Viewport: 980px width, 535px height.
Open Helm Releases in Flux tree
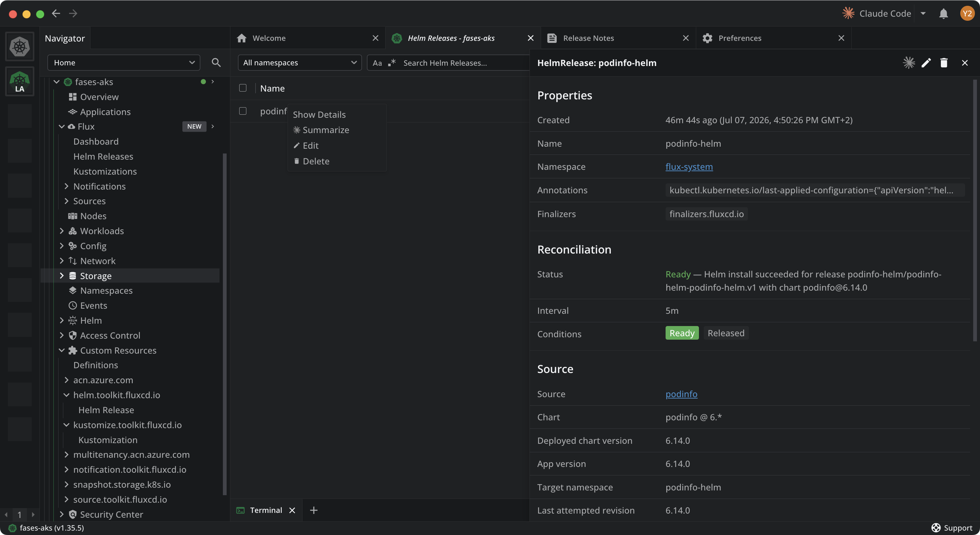pos(103,157)
